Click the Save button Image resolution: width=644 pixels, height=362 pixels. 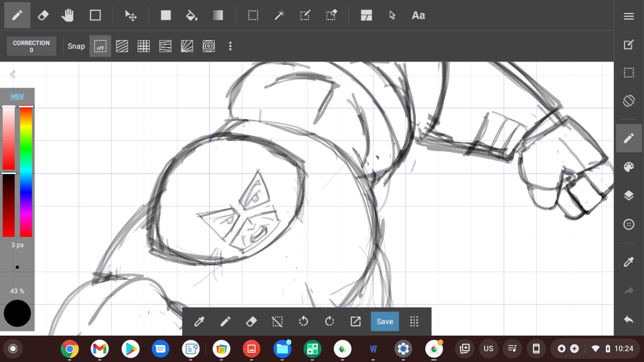pos(385,321)
